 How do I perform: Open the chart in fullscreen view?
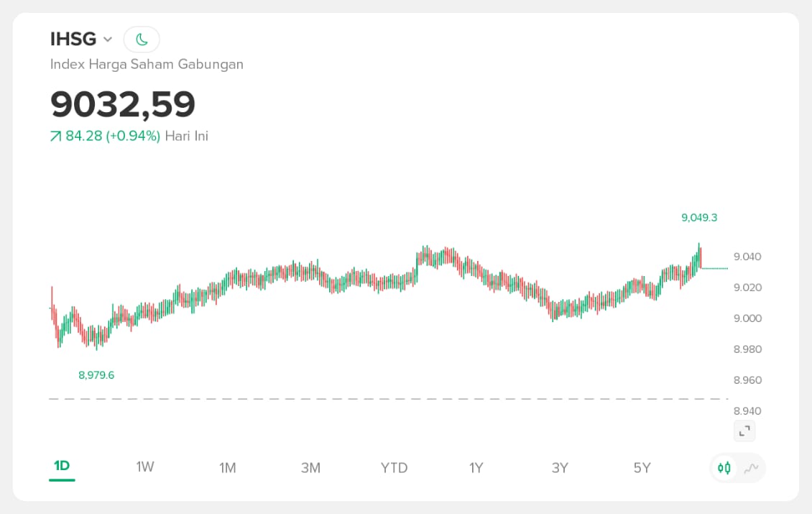pyautogui.click(x=744, y=431)
